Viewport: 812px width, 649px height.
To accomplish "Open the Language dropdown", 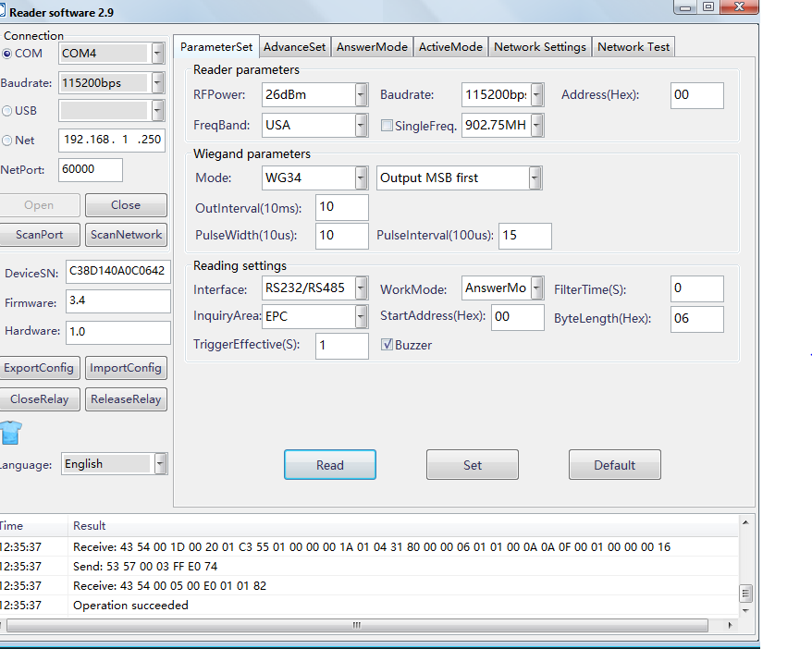I will pos(161,463).
